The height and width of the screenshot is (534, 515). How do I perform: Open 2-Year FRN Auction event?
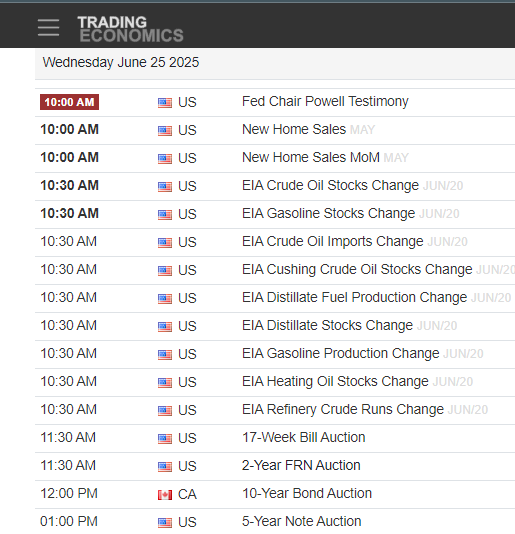[301, 465]
